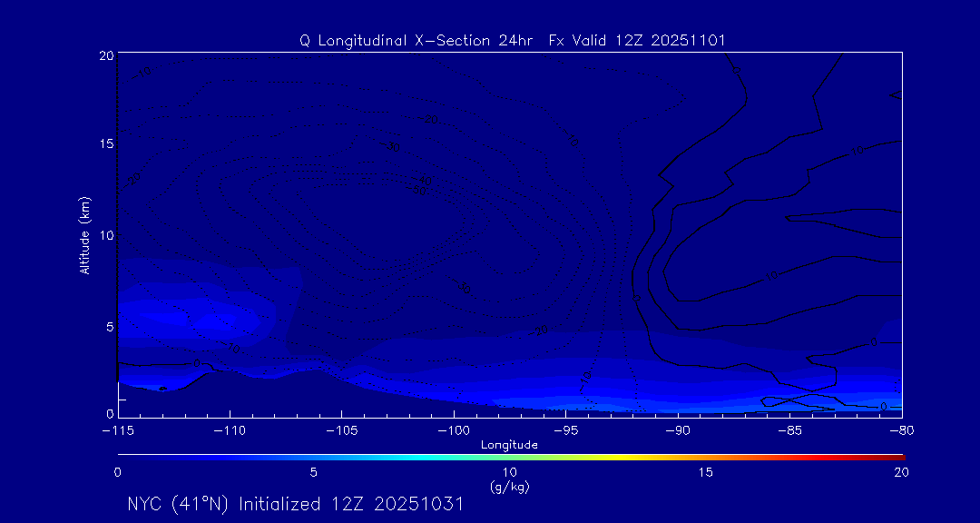Click the 20 km altitude tick label
Viewport: 980px width, 523px height.
(105, 55)
